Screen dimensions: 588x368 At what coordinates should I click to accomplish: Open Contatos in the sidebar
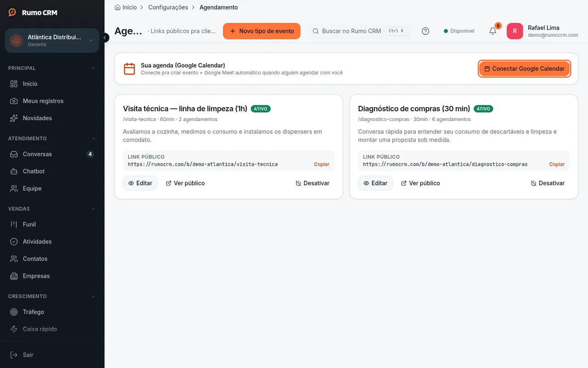coord(52,259)
